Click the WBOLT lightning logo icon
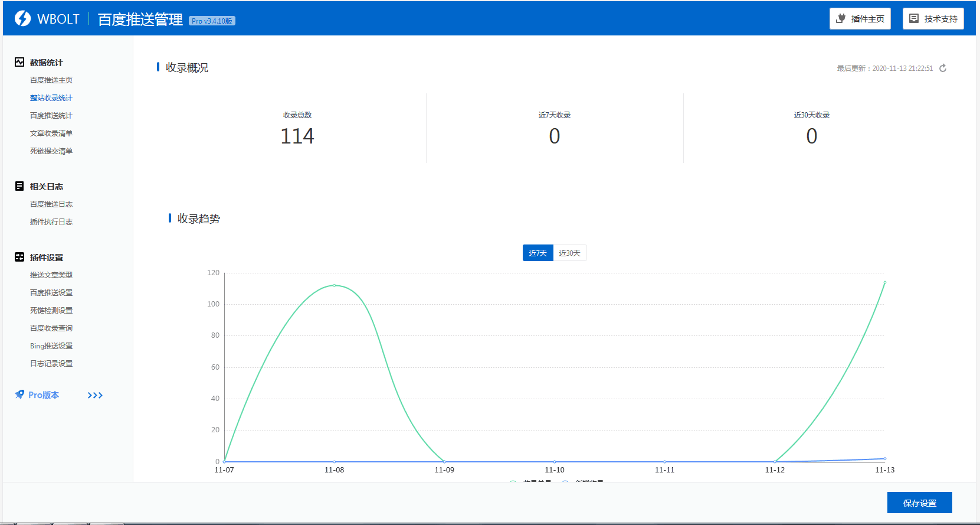Screen dimensions: 980x525 click(x=22, y=19)
